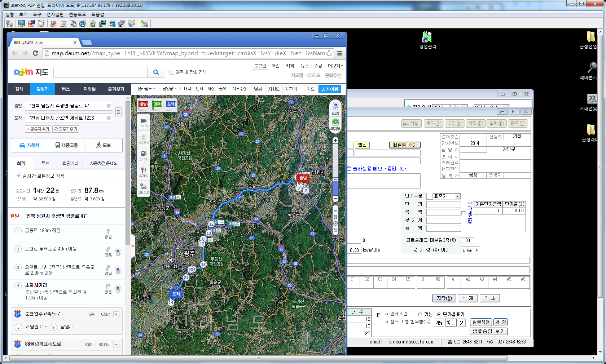Click the 경유지 추가 button
Viewport: 606px width, 364px height.
38,129
